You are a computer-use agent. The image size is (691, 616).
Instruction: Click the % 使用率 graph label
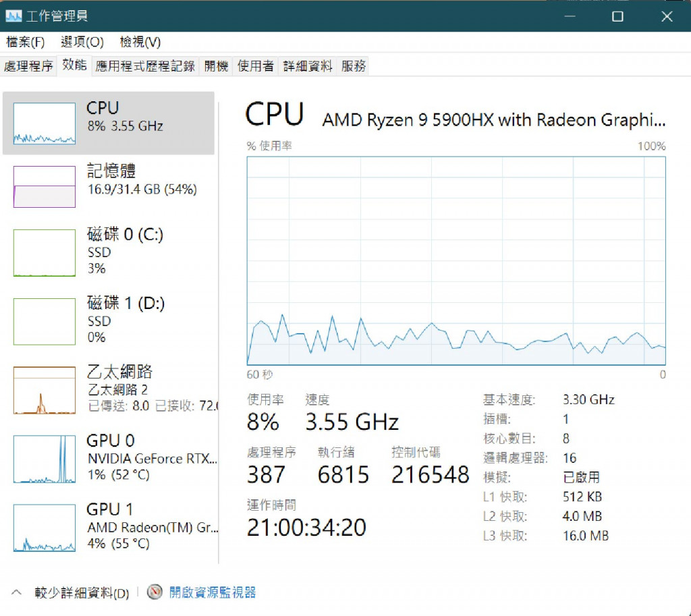tap(269, 146)
